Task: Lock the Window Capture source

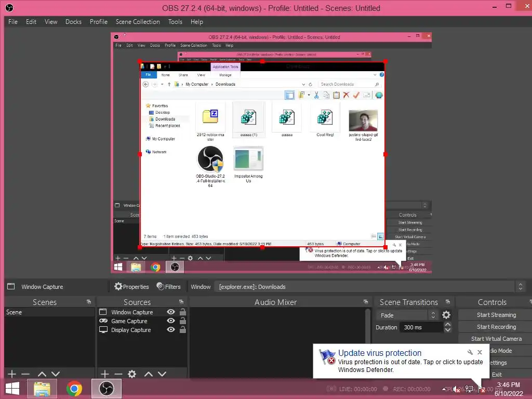Action: 182,312
